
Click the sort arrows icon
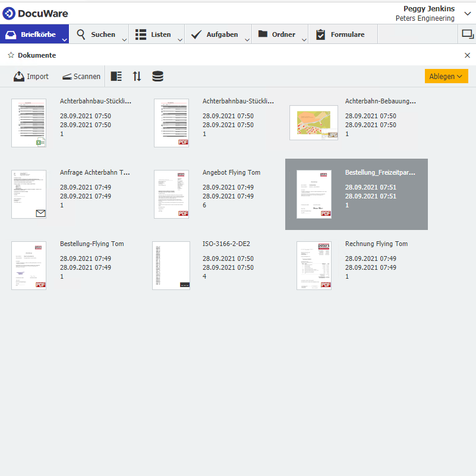(137, 77)
